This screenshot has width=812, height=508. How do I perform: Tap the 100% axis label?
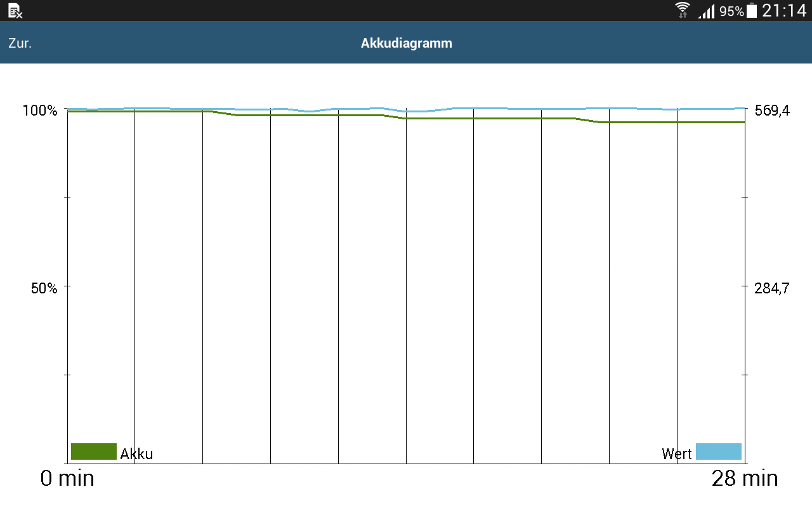coord(40,110)
